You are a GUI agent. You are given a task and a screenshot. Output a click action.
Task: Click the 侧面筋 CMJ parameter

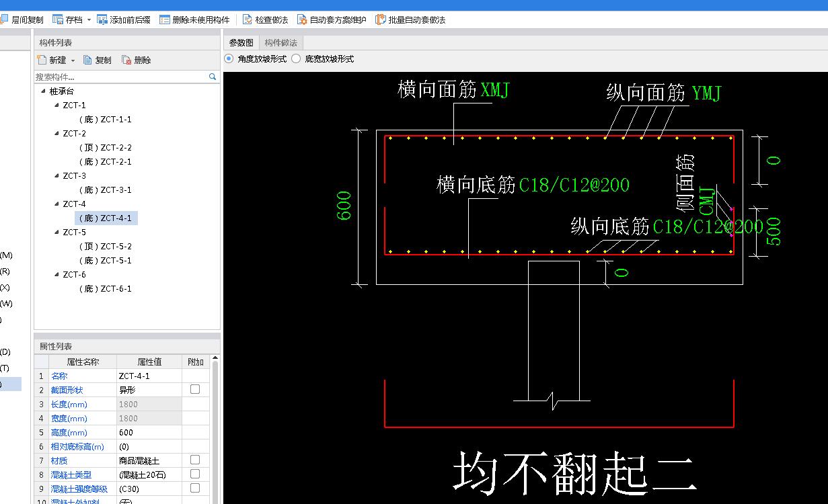(707, 202)
